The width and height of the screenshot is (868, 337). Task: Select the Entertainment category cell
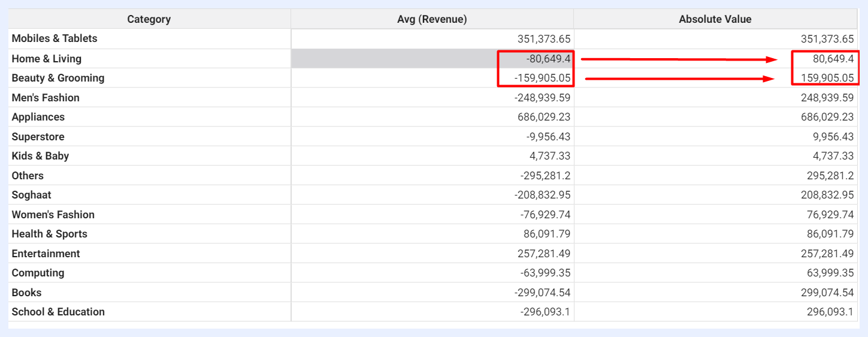(x=149, y=254)
